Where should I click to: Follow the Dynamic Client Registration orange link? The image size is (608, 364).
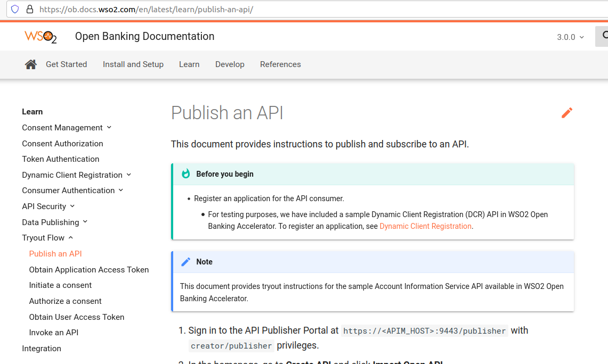point(425,226)
